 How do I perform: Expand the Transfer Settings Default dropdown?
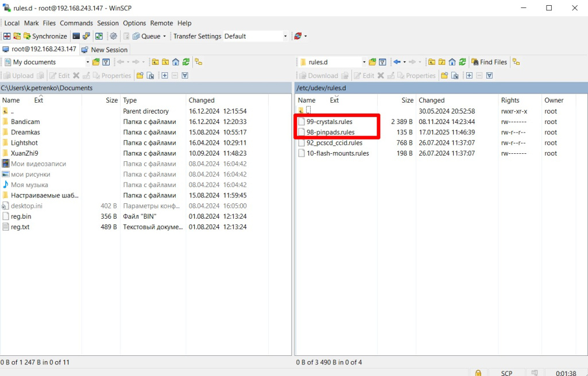(x=285, y=36)
